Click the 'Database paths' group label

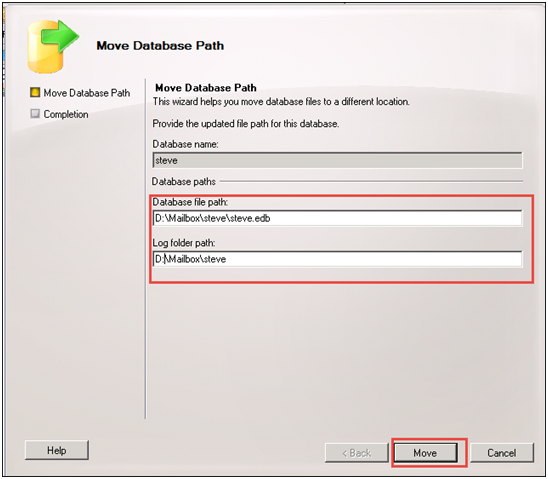184,182
